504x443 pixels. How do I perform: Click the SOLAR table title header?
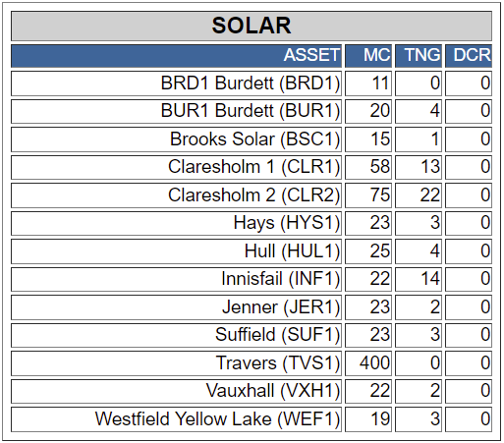tap(252, 26)
